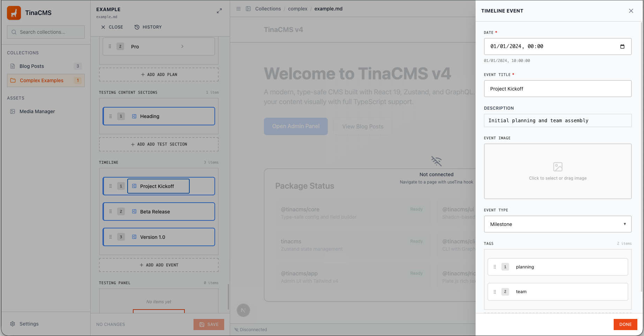Close the Timeline Event panel
Screen dimensions: 644x336
(x=631, y=11)
